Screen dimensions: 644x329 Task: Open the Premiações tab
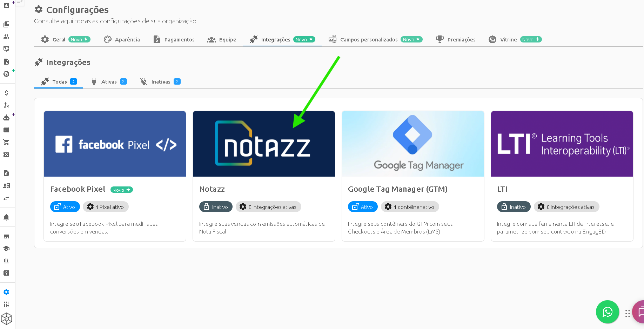(x=456, y=39)
